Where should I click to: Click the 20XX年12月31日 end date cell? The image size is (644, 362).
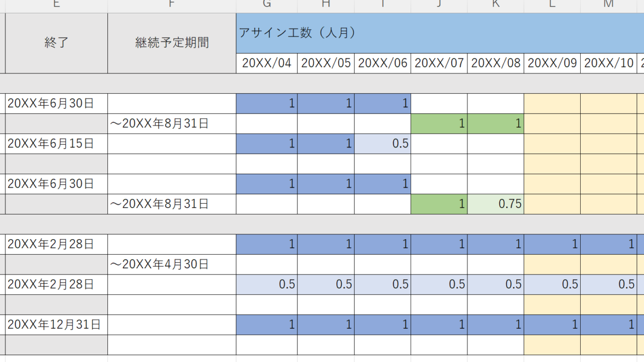56,324
